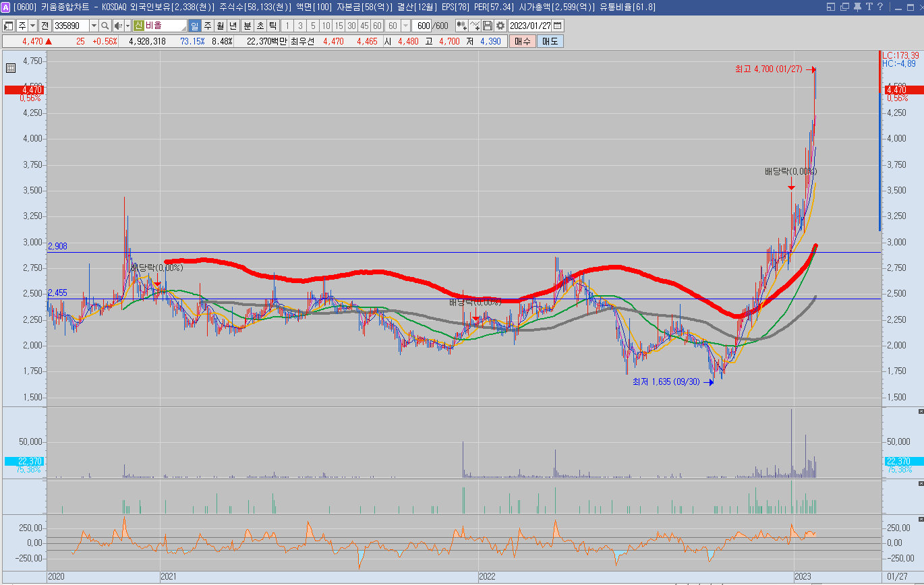Screen dimensions: 924x585
Task: Click the 60 custom interval box
Action: point(393,26)
